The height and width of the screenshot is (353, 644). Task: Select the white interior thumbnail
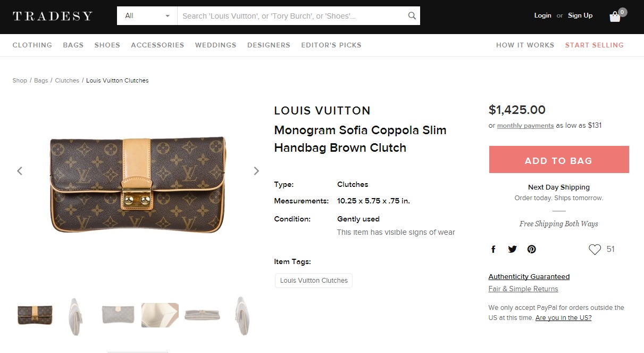click(x=160, y=315)
